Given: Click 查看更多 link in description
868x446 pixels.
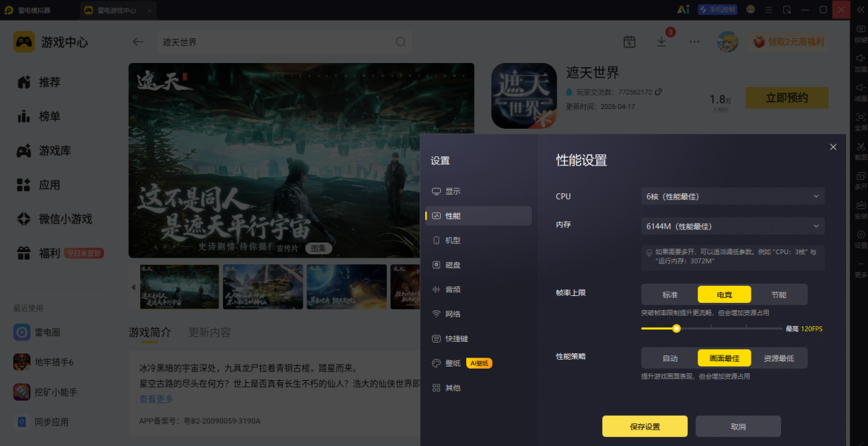Looking at the screenshot, I should pos(156,399).
